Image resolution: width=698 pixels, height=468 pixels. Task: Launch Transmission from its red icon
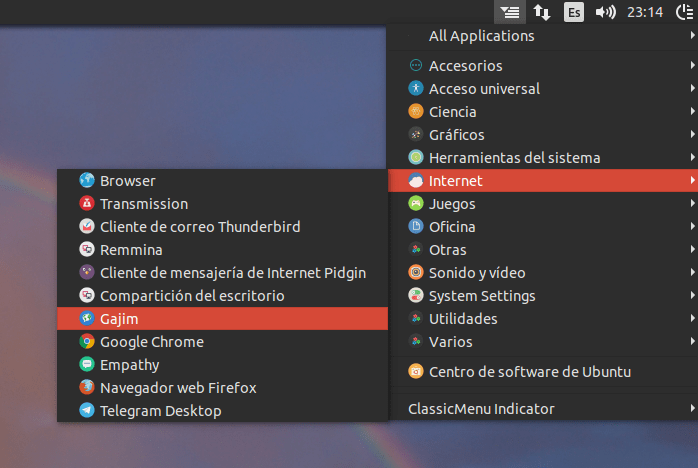[87, 204]
